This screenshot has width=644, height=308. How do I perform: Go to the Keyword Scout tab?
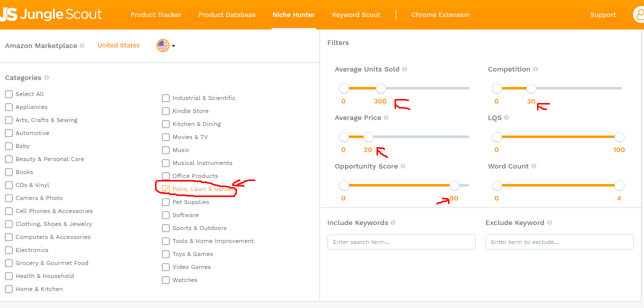pyautogui.click(x=356, y=15)
